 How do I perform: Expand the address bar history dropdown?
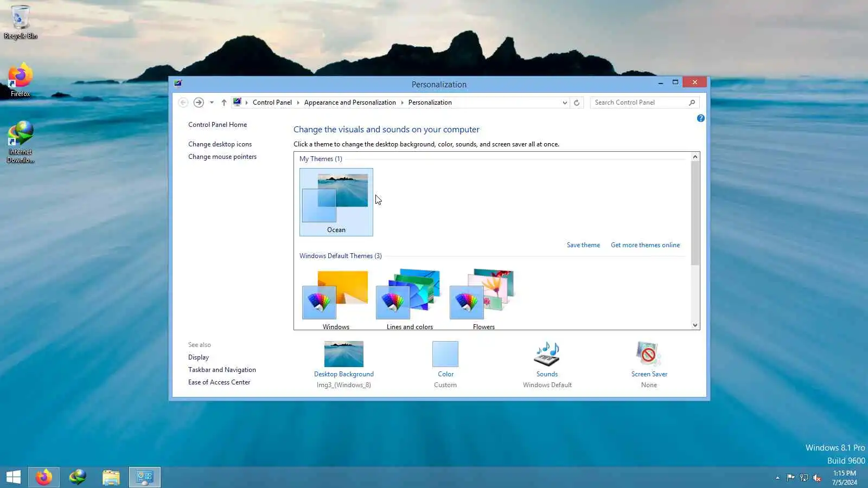(x=565, y=102)
